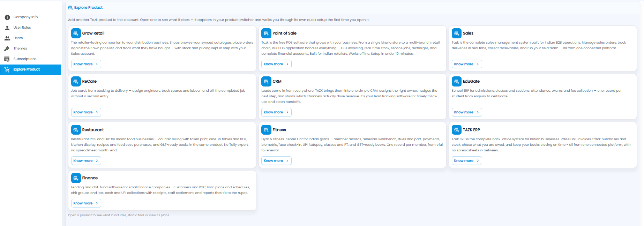Click the Explore Product page heading

[x=88, y=8]
